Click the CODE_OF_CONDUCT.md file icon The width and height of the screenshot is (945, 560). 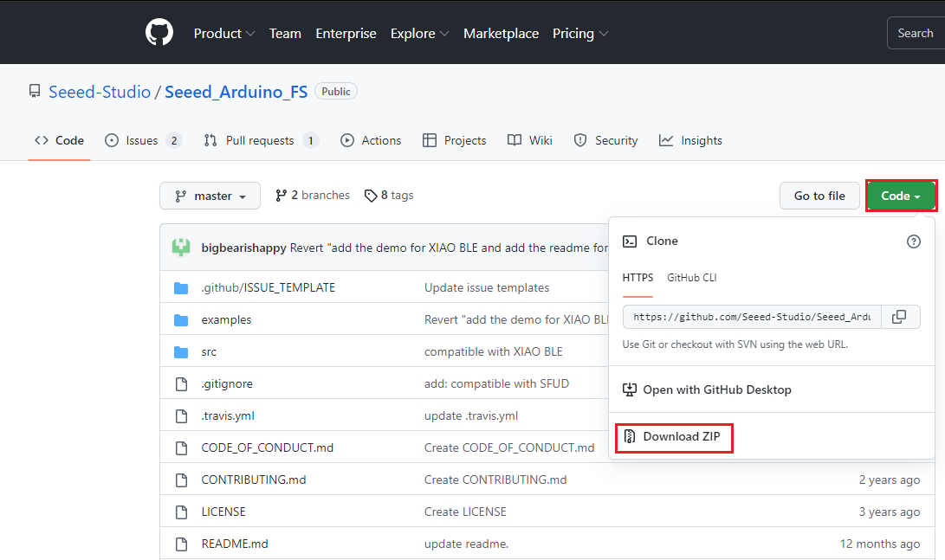coord(181,448)
